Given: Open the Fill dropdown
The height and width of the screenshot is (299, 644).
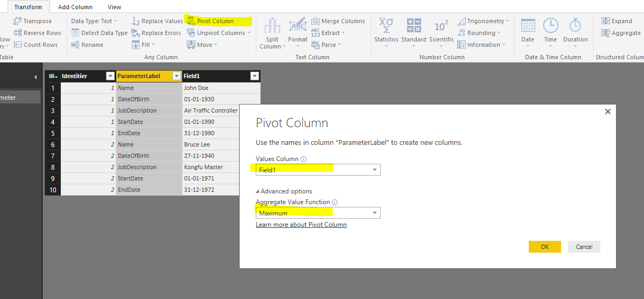Looking at the screenshot, I should click(143, 45).
